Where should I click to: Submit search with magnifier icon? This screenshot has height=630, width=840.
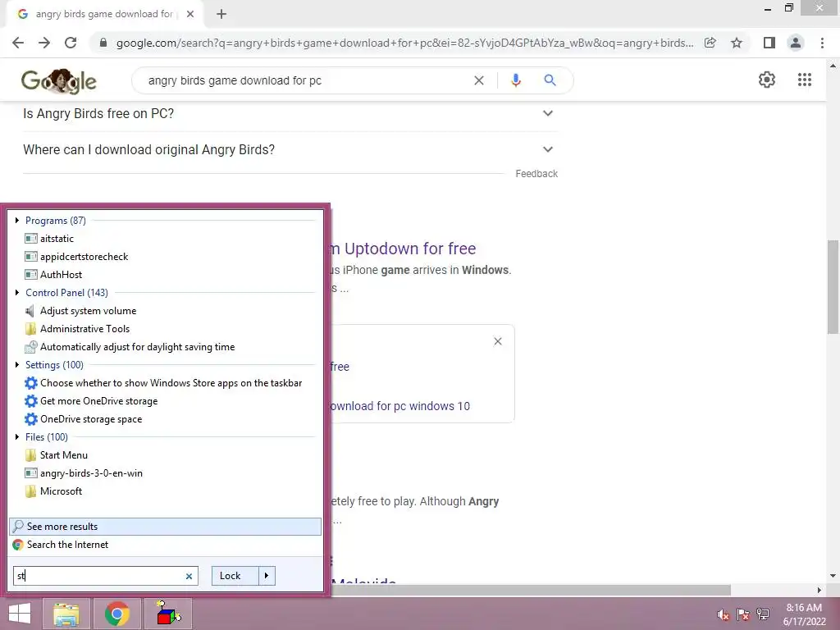[550, 80]
